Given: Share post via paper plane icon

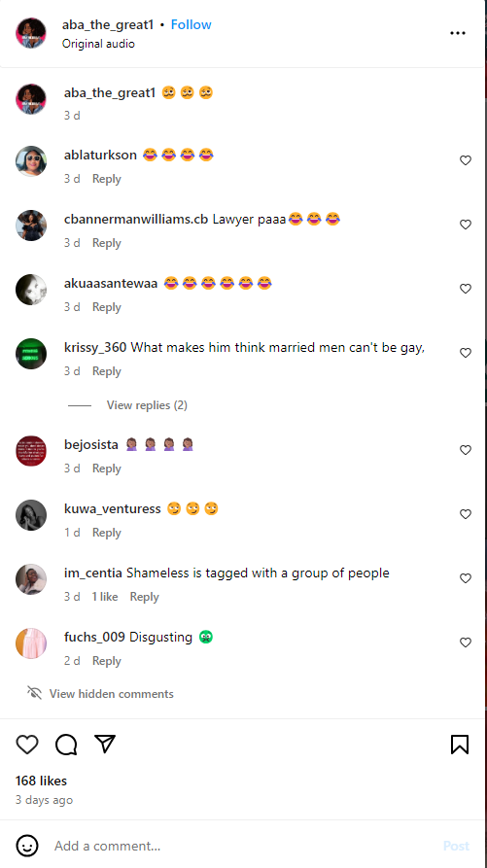Looking at the screenshot, I should coord(105,744).
